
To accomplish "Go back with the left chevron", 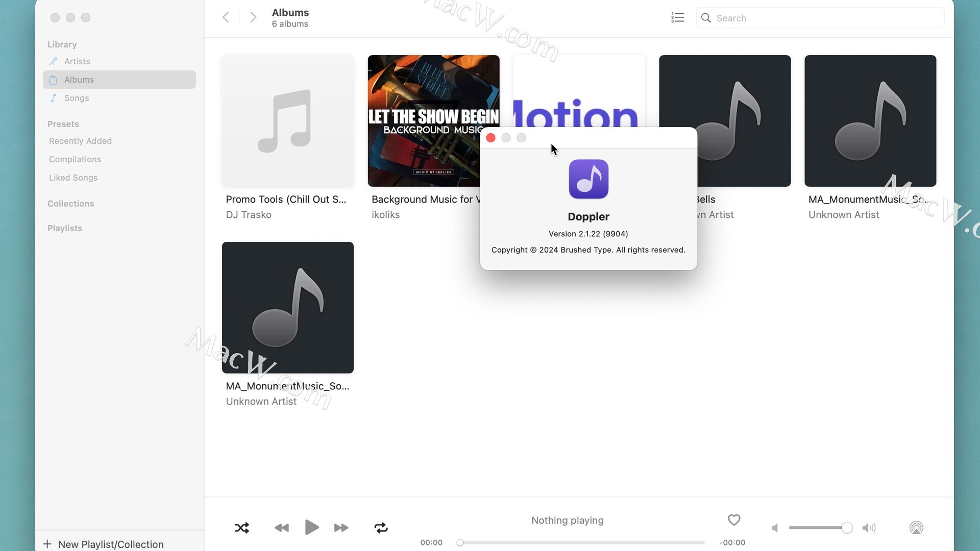I will pyautogui.click(x=226, y=17).
